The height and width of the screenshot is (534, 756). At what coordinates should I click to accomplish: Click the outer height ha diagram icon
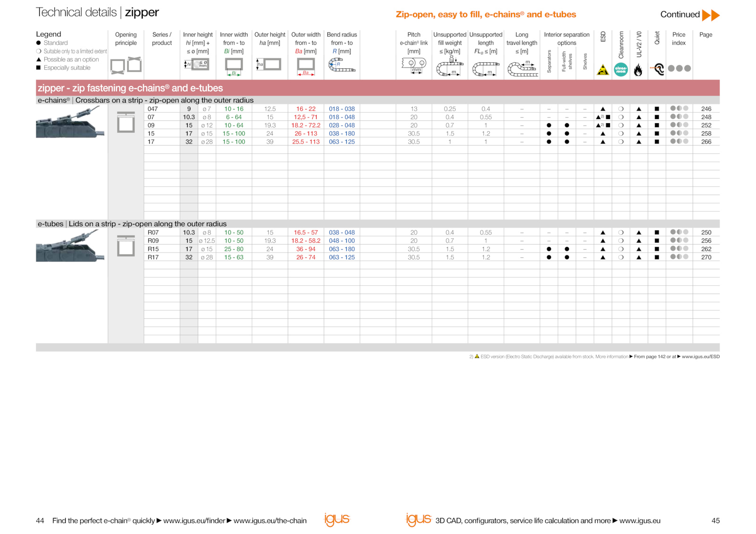click(269, 64)
